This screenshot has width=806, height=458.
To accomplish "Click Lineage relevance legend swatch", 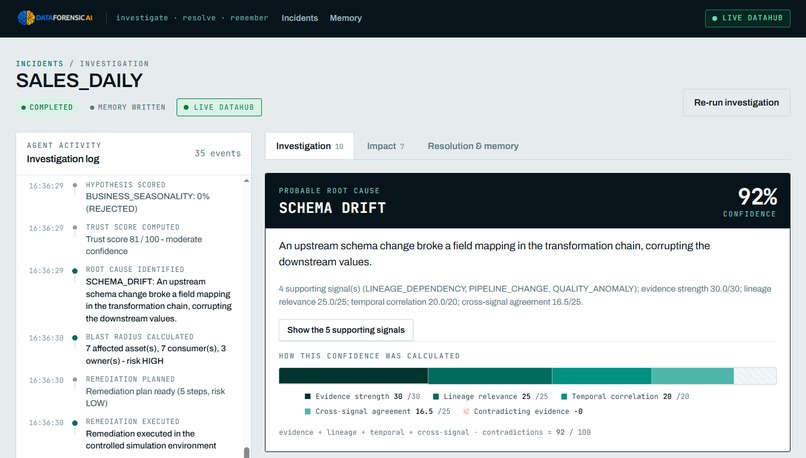I will [436, 396].
